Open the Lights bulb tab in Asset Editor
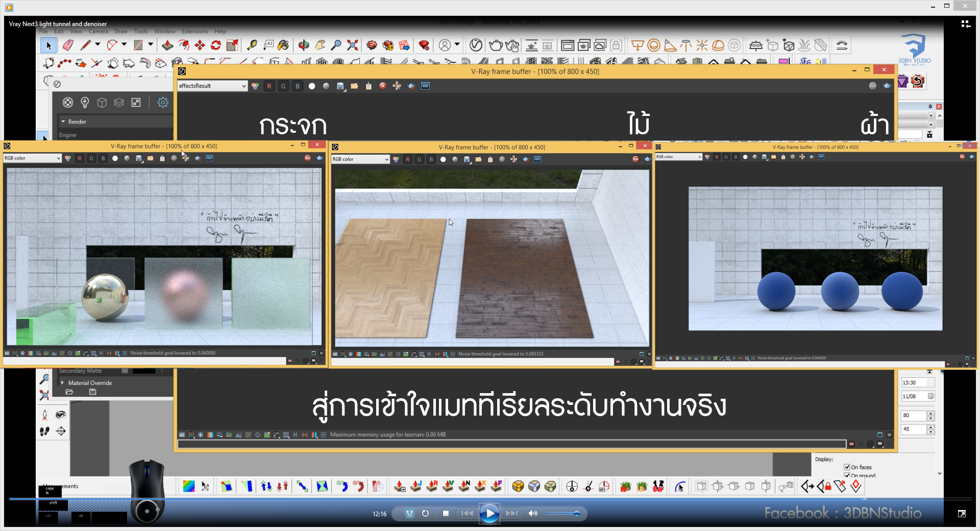 pos(85,103)
